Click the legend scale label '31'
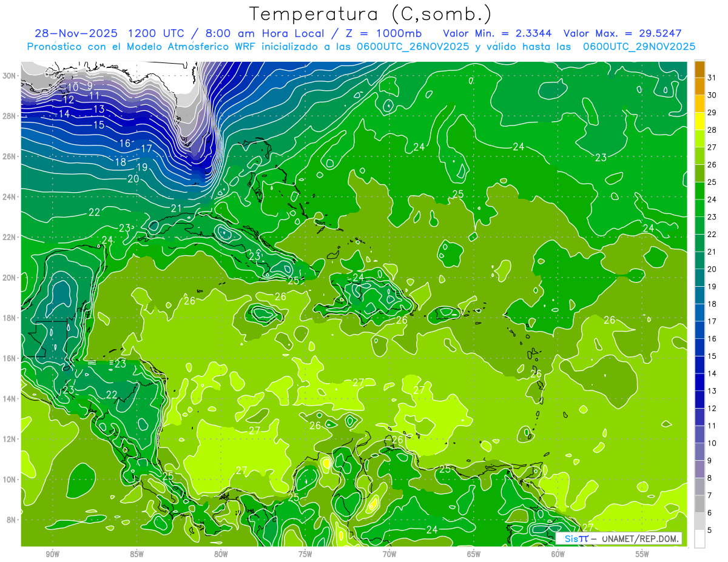The width and height of the screenshot is (728, 562). coord(712,78)
